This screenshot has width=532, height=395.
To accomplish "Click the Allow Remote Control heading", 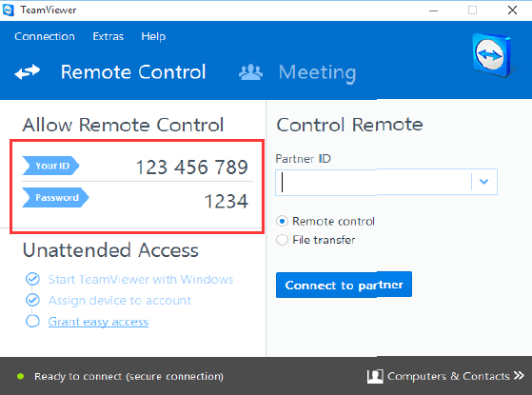I will point(123,125).
